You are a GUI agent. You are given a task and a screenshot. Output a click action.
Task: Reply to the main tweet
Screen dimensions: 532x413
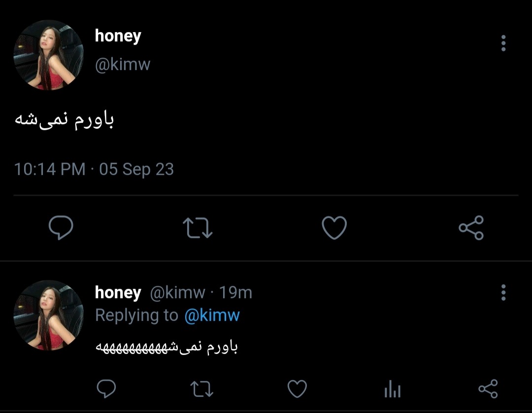[x=61, y=227]
